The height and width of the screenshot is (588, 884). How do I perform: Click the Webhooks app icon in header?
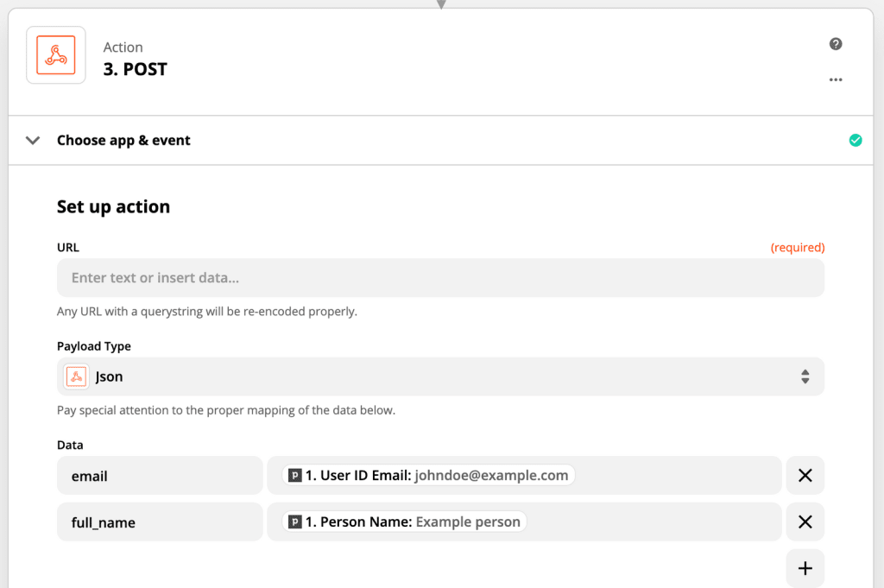click(56, 55)
